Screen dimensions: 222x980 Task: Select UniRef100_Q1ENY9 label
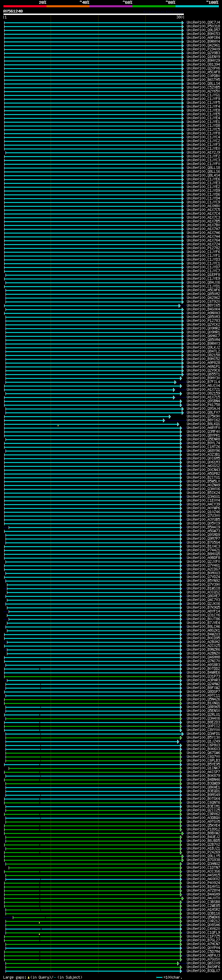(x=203, y=57)
